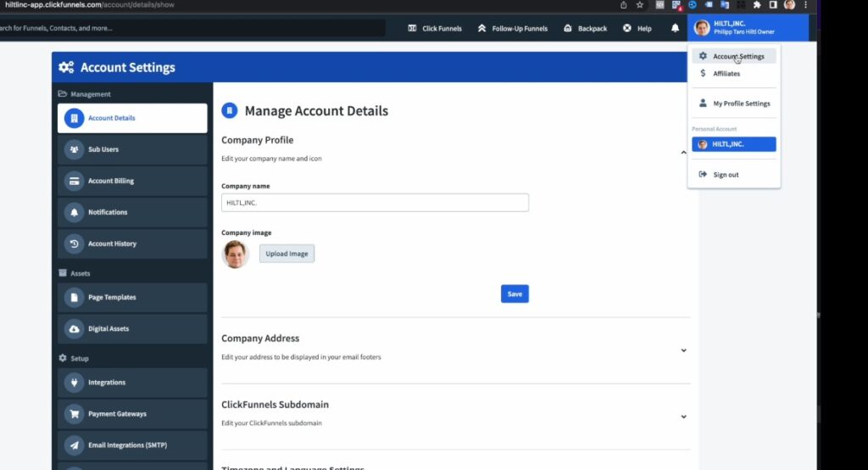Click the Upload Image button
Viewport: 868px width, 470px height.
(287, 254)
